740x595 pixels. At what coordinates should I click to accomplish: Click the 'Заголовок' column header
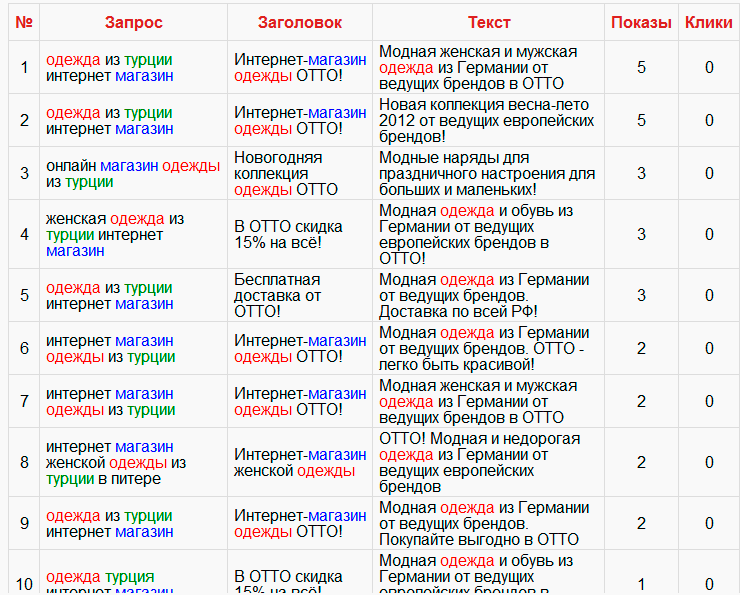point(300,22)
